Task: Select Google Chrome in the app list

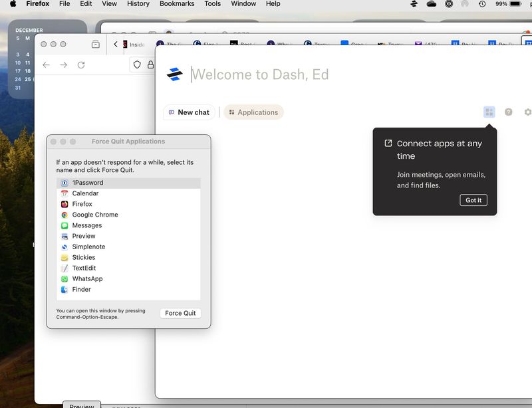Action: (95, 215)
